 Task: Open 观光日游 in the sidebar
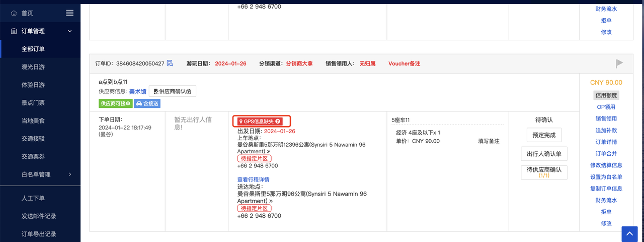33,67
